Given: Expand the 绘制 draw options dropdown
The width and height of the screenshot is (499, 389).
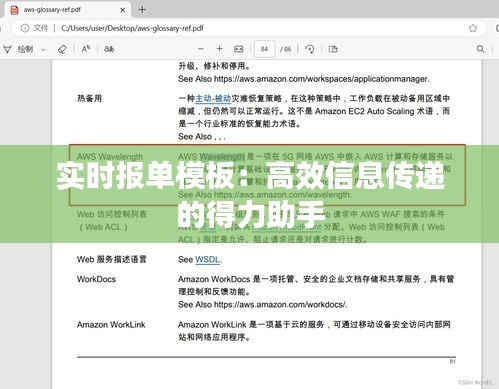Looking at the screenshot, I should (x=43, y=50).
